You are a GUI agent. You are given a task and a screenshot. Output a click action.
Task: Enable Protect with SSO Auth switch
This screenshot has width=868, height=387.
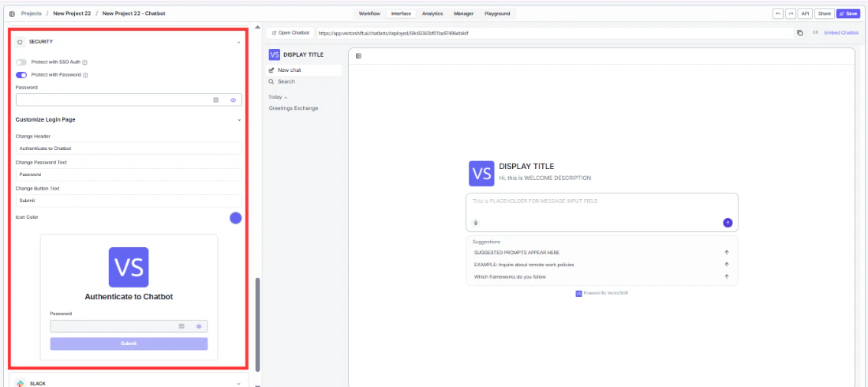21,62
